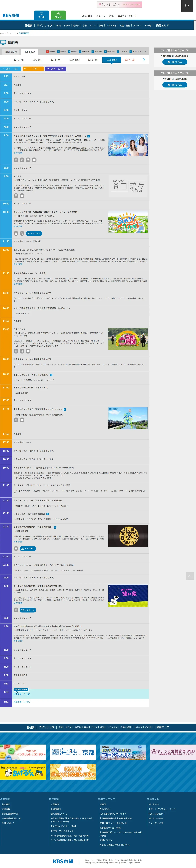
Task: Jump to the よる・深夜 time section
Action: coord(56,69)
